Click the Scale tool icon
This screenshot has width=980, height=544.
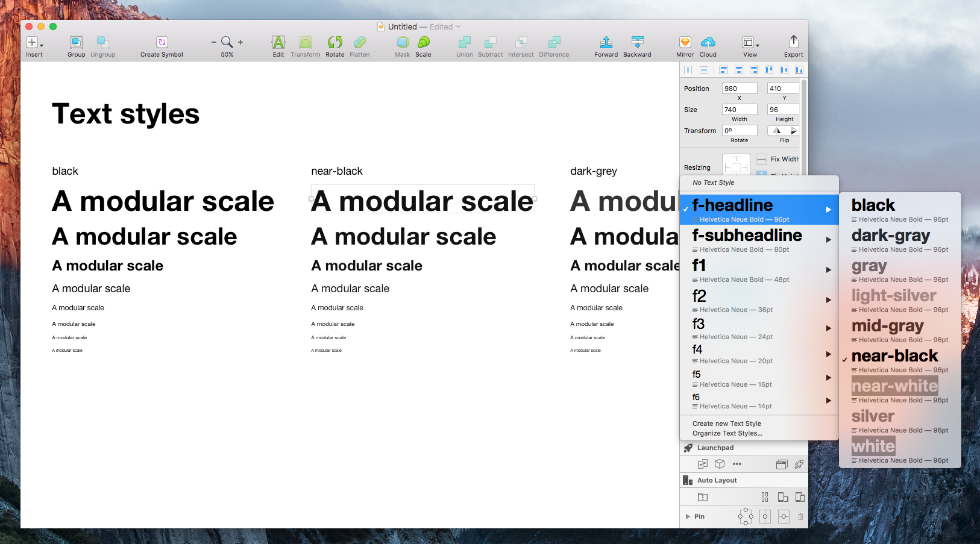point(423,42)
